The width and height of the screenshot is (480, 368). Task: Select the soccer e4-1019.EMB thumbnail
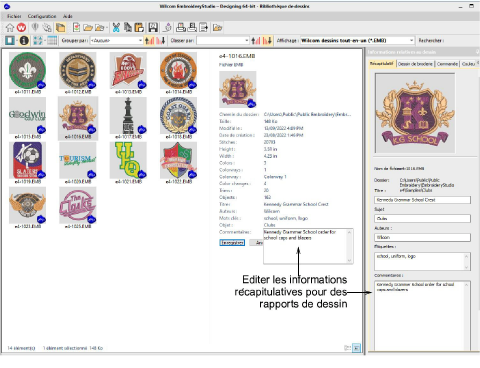pyautogui.click(x=27, y=163)
